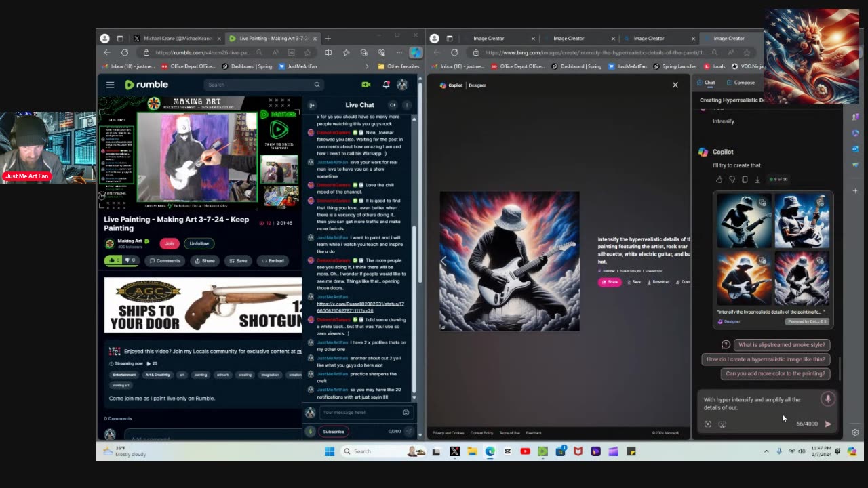Save the Rumble video
Screen dimensions: 868x488
tap(237, 260)
